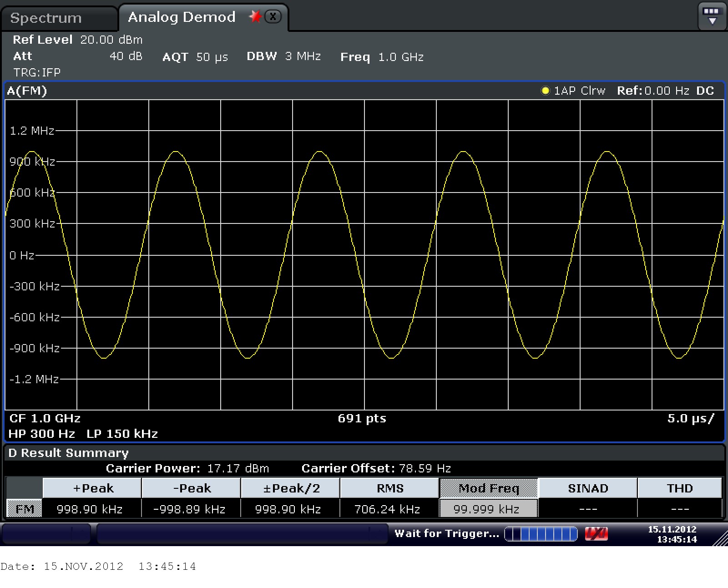The image size is (728, 588).
Task: Click the red star icon on Analog Demod tab
Action: [x=255, y=17]
